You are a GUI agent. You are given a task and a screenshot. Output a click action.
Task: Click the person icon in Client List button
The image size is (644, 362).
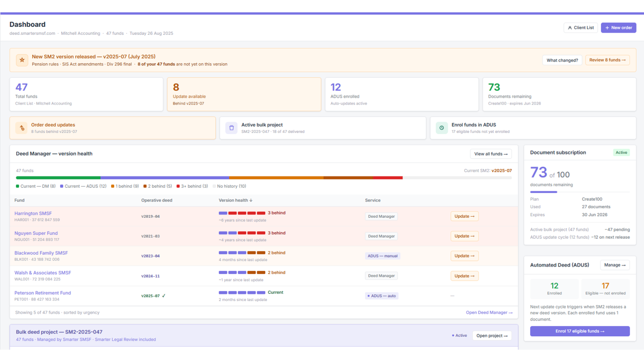pos(570,28)
